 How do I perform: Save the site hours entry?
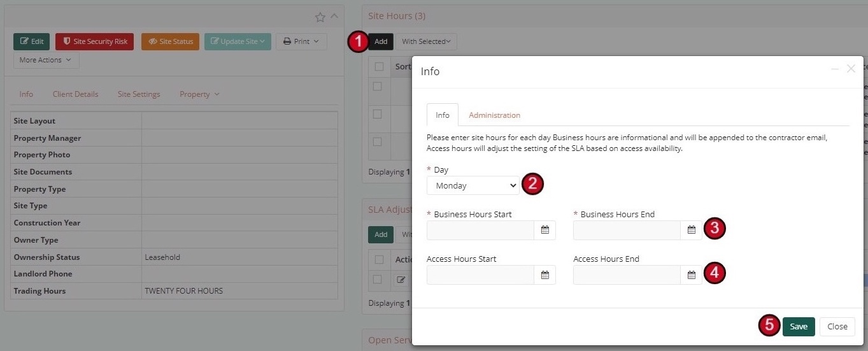[x=799, y=326]
